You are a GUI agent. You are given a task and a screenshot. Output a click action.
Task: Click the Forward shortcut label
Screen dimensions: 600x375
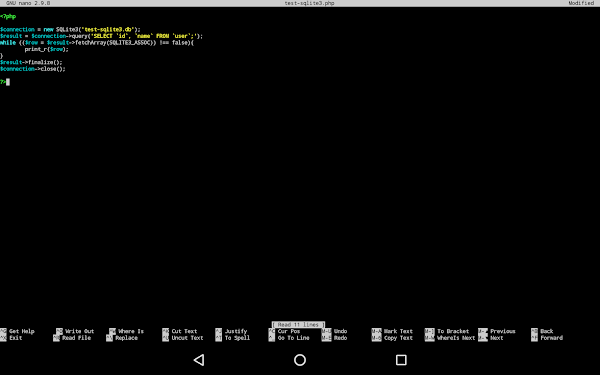click(x=551, y=338)
